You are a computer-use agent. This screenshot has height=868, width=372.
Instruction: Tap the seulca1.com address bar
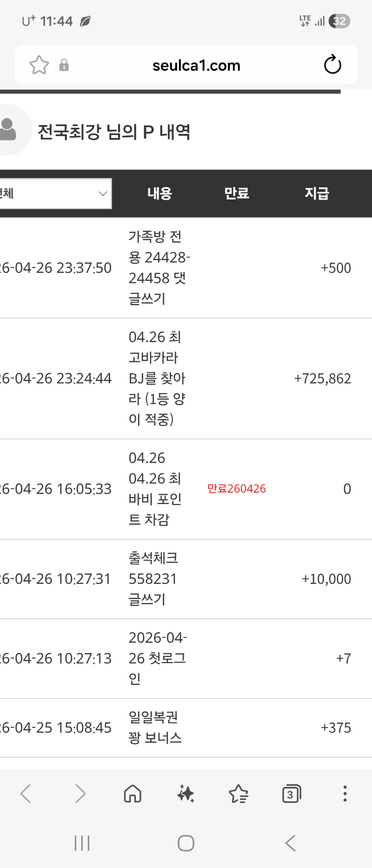tap(196, 66)
